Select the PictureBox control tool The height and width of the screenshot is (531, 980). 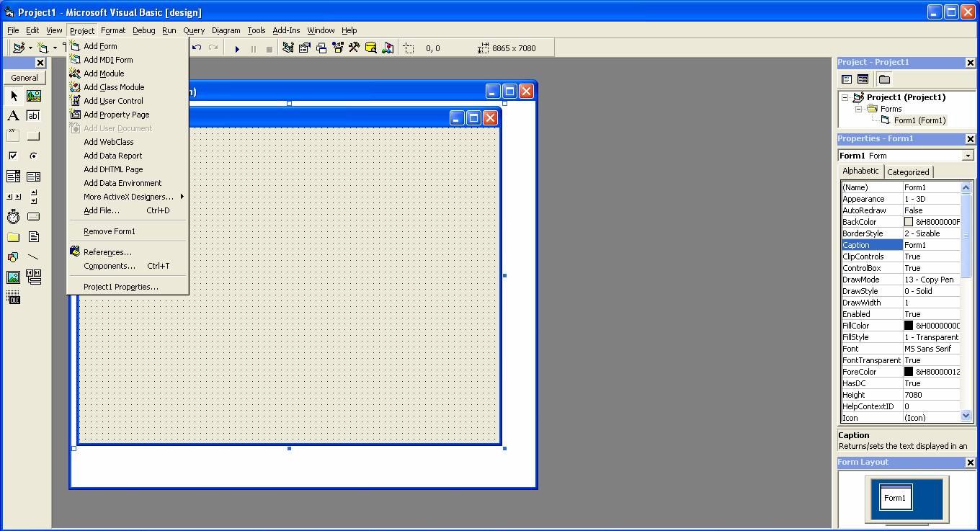(33, 96)
